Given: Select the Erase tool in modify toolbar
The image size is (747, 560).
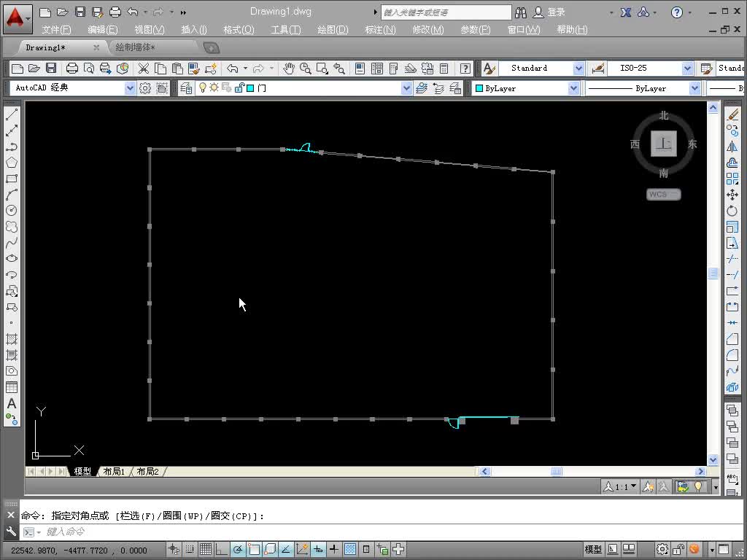Looking at the screenshot, I should 732,114.
